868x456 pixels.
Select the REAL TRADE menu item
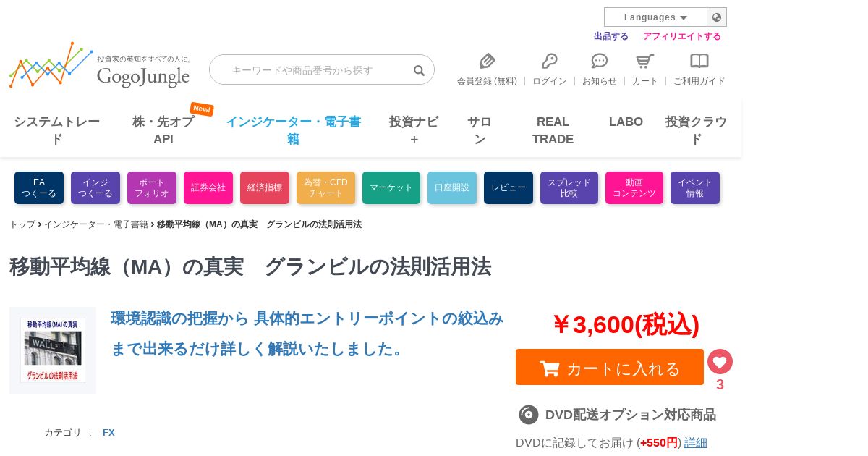coord(553,130)
